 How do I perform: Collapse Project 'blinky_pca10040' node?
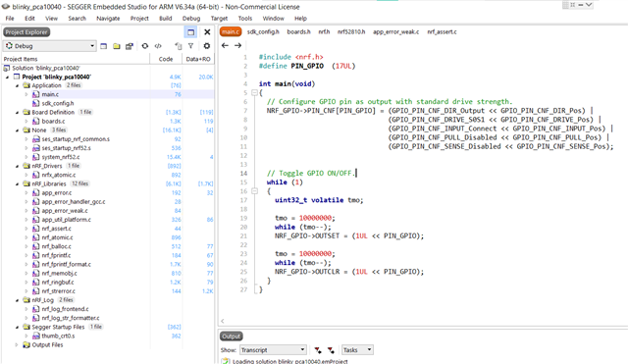(x=7, y=77)
